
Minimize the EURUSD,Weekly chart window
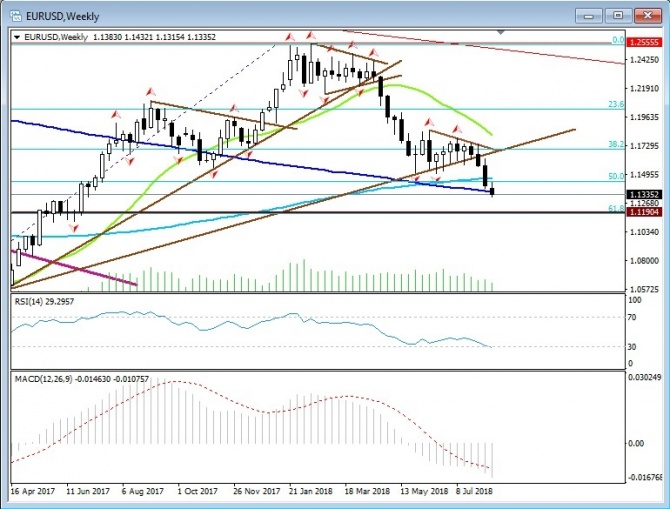(x=589, y=16)
